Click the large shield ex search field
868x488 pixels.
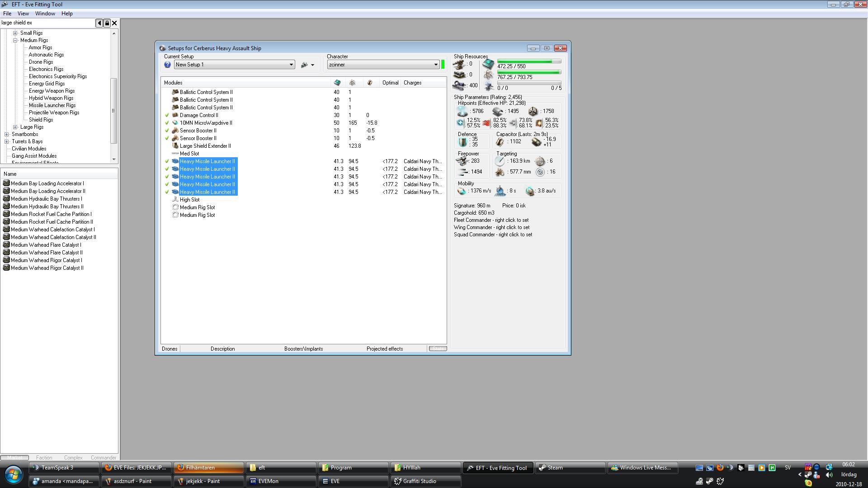pos(45,23)
